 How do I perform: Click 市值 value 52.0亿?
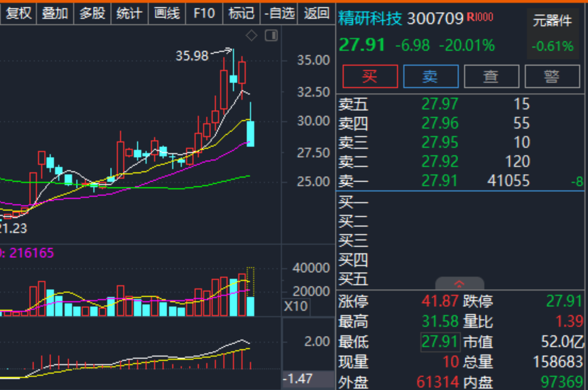(x=562, y=342)
